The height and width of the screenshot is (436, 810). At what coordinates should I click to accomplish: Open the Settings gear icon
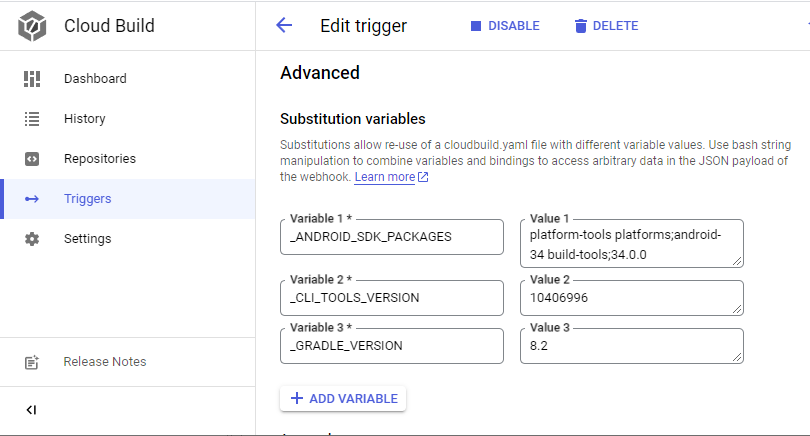(32, 239)
